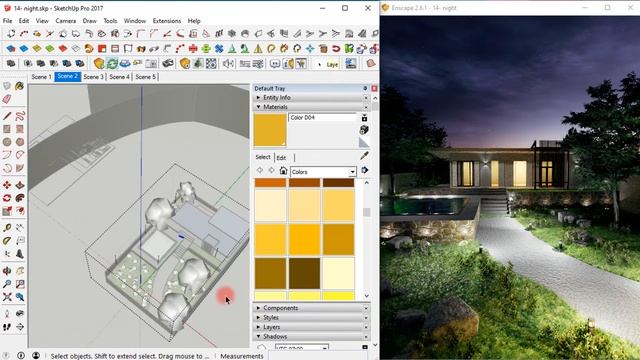Expand the Entity Info panel
Image resolution: width=640 pixels, height=360 pixels.
point(311,98)
